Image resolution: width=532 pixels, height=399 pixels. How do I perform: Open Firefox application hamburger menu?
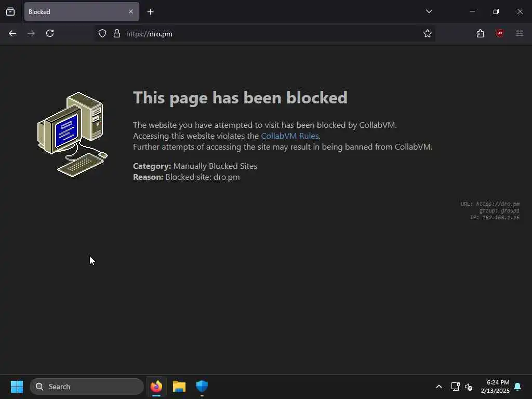point(519,34)
